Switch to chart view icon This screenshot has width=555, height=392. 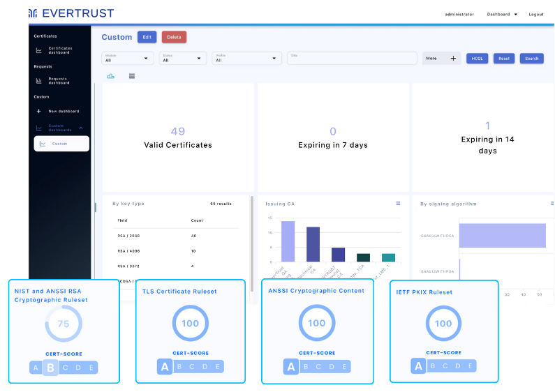pos(110,76)
